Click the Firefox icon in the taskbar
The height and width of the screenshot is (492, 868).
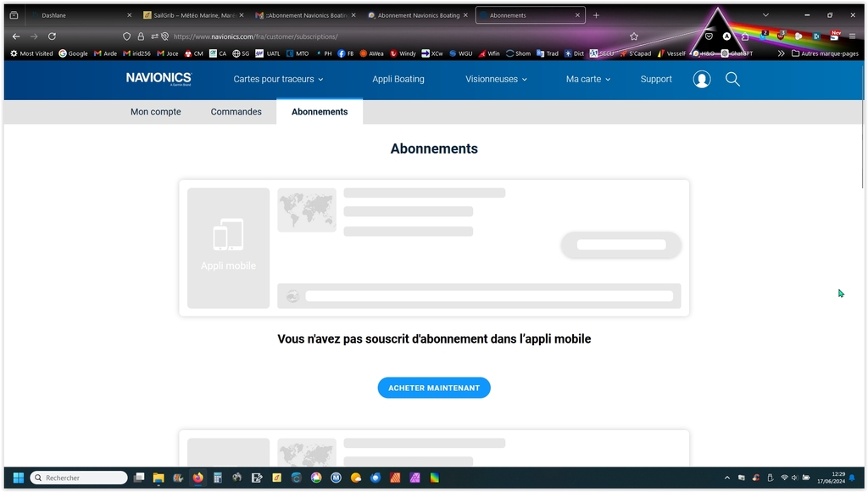pyautogui.click(x=198, y=478)
